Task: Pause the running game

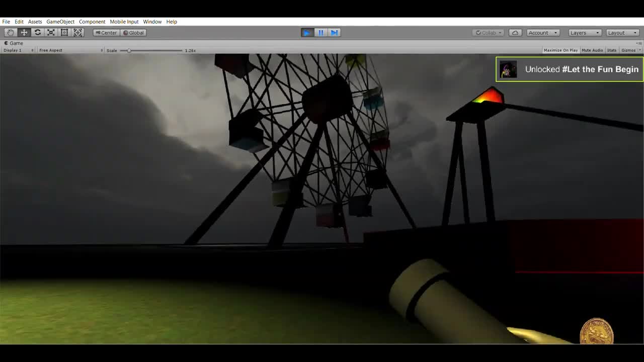Action: 320,33
